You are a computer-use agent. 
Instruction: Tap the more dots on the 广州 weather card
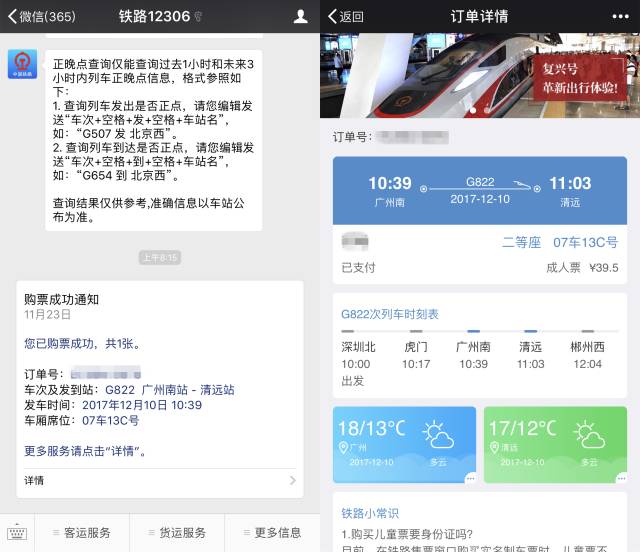[471, 478]
